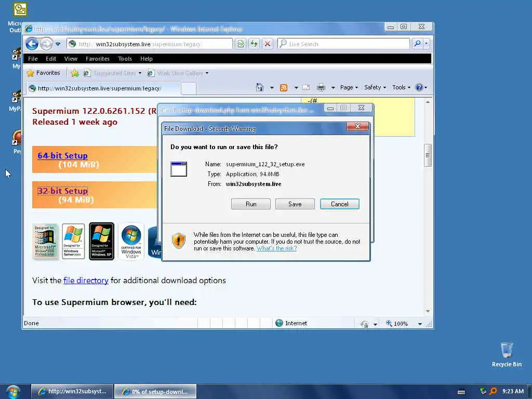This screenshot has height=399, width=532.
Task: Click in the Live Search box
Action: tap(343, 44)
